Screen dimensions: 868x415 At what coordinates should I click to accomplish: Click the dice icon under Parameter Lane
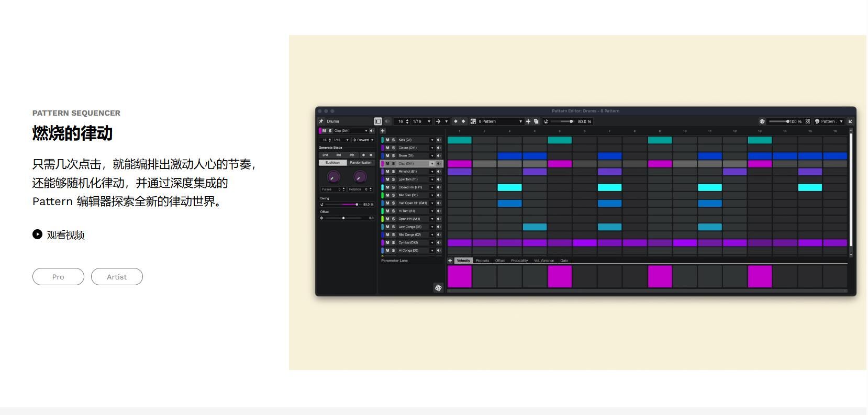[438, 288]
